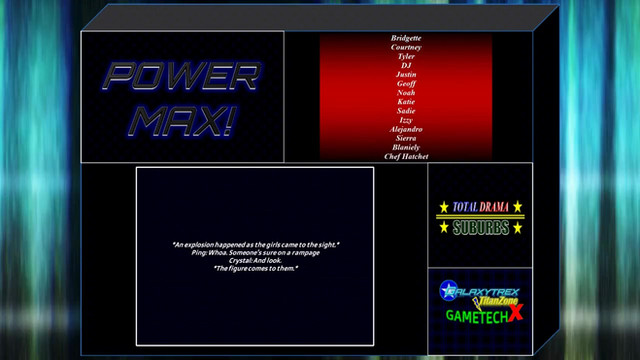Screen dimensions: 640x360
Task: Select Chef Hatchet in the cast list
Action: point(406,156)
